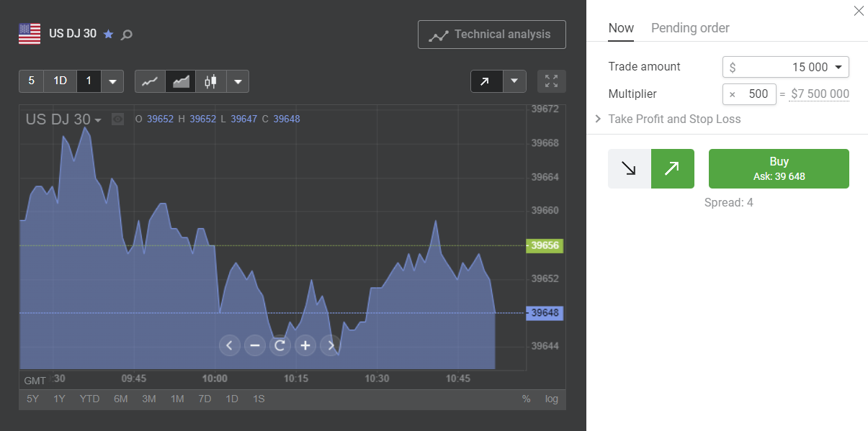
Task: Open interval dropdown arrow
Action: [112, 81]
